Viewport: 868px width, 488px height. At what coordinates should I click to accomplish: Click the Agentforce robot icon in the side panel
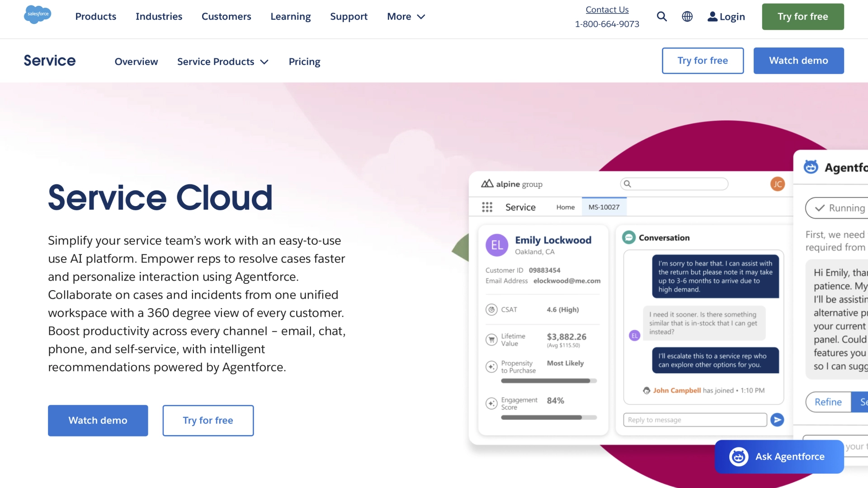point(811,166)
